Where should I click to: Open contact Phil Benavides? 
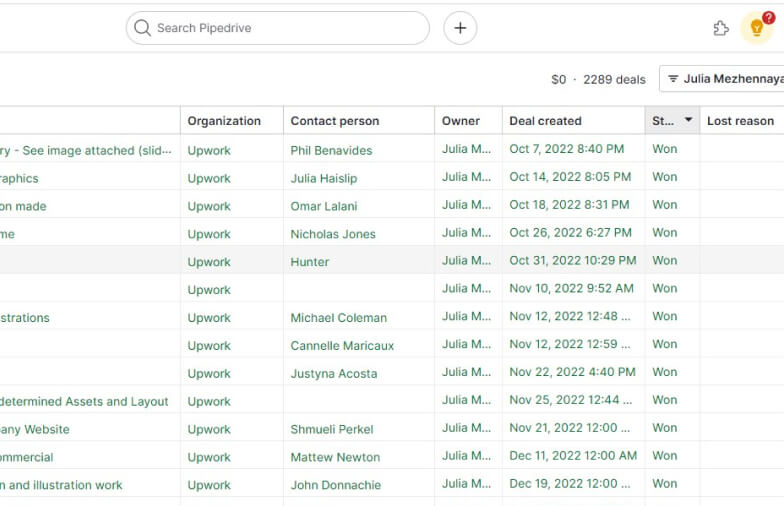click(x=331, y=151)
